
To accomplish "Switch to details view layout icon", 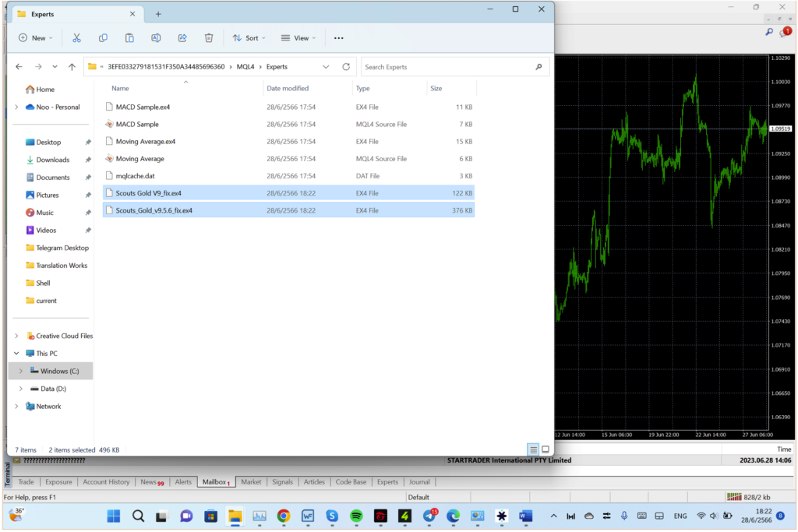I will (x=533, y=449).
